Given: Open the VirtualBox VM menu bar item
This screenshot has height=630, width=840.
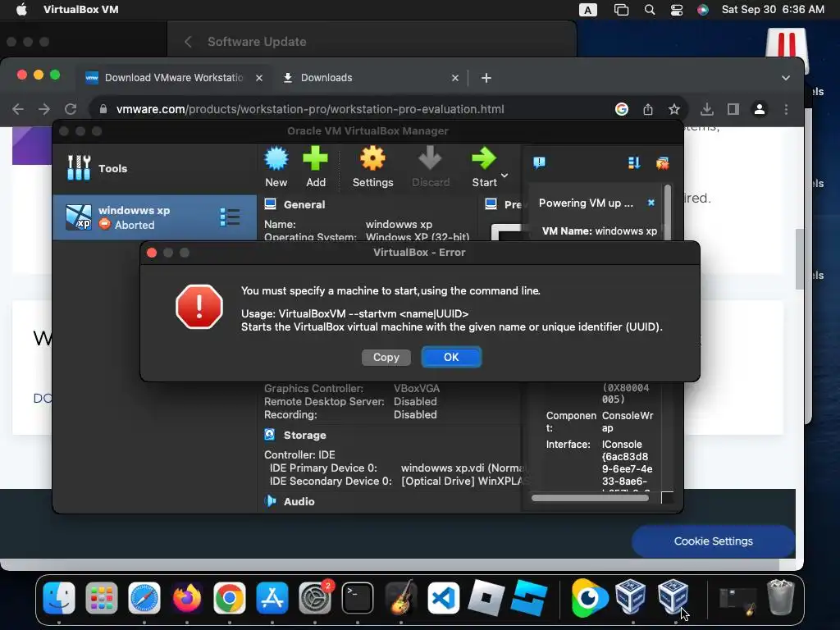Looking at the screenshot, I should tap(81, 10).
